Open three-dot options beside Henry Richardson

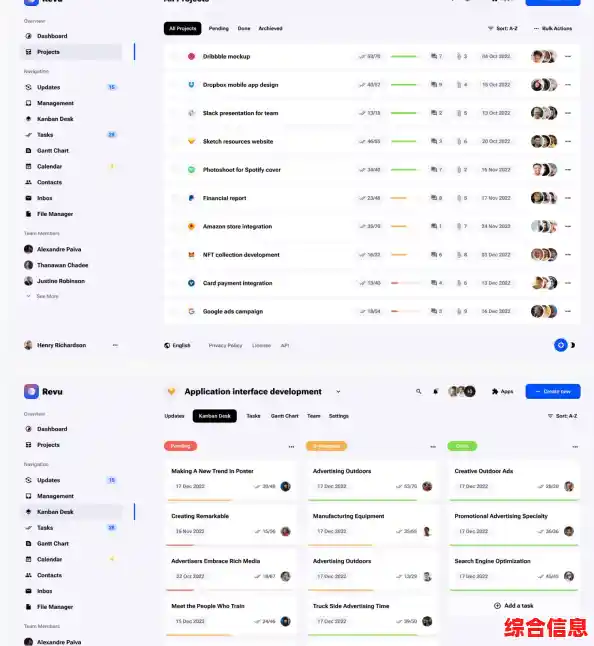point(115,345)
